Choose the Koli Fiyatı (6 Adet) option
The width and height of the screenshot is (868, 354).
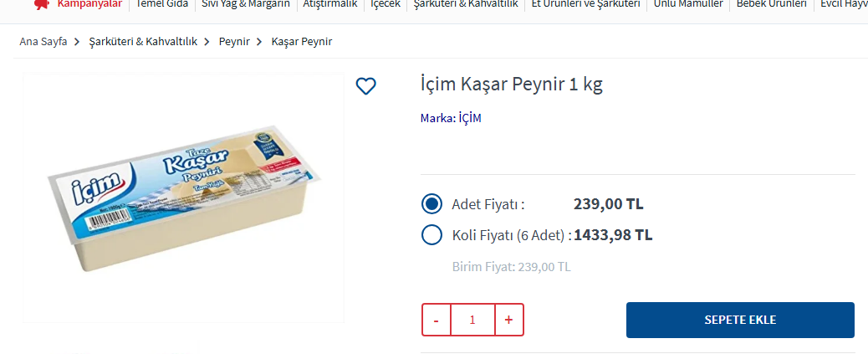tap(432, 235)
